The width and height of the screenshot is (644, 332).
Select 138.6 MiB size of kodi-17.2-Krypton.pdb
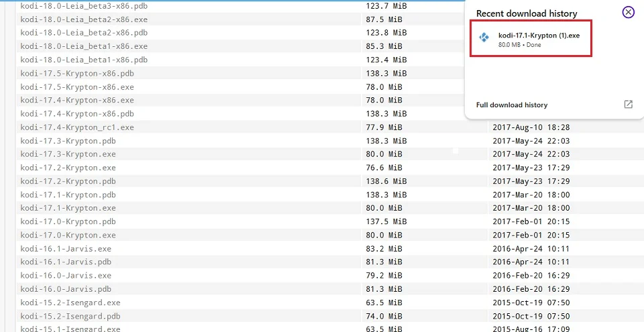point(386,181)
